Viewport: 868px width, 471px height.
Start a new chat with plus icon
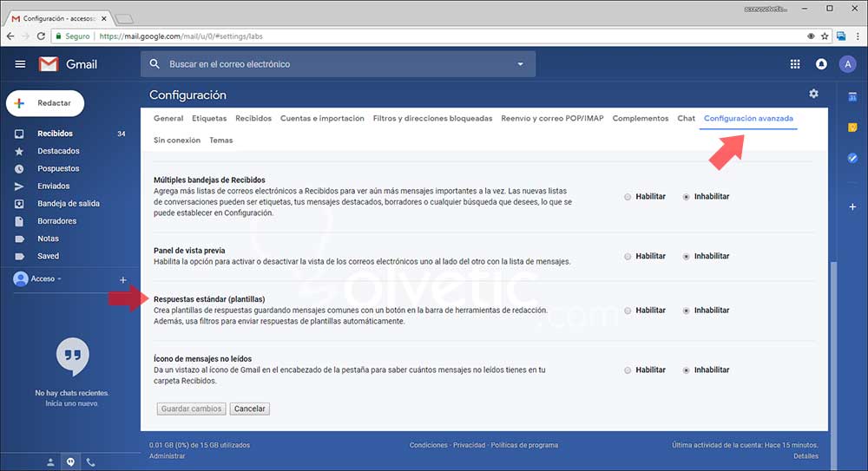tap(123, 280)
